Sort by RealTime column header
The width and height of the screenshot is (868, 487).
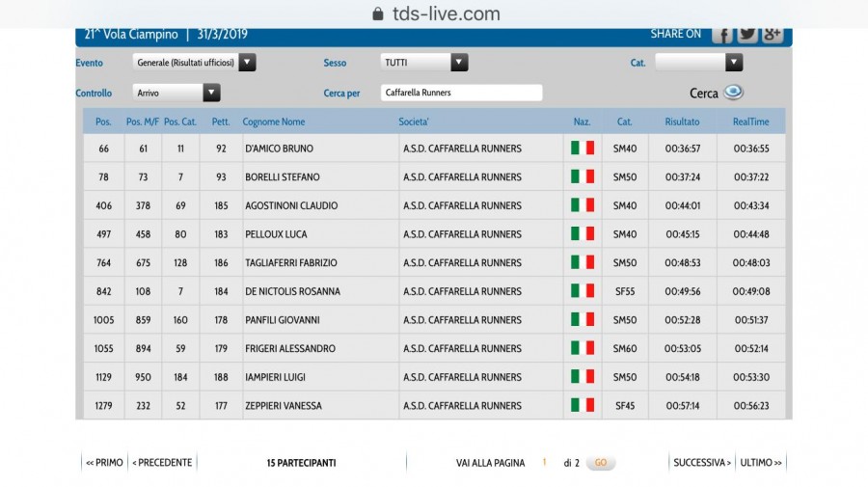pos(750,122)
